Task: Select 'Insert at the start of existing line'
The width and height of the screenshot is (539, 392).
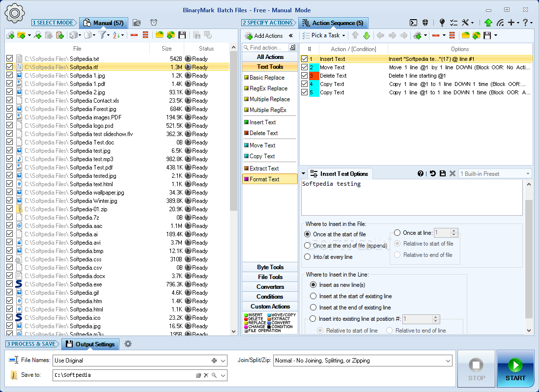Action: click(313, 296)
